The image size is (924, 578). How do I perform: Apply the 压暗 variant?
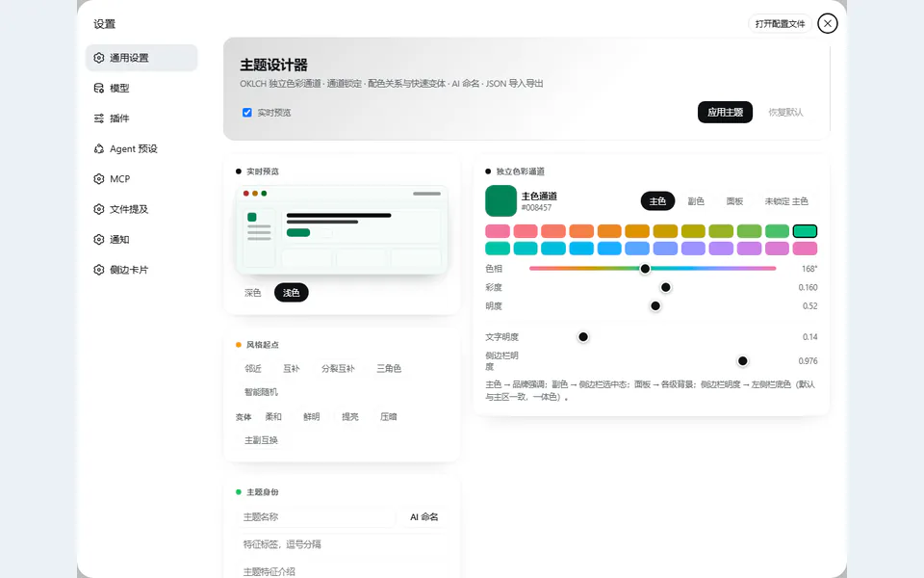click(388, 416)
